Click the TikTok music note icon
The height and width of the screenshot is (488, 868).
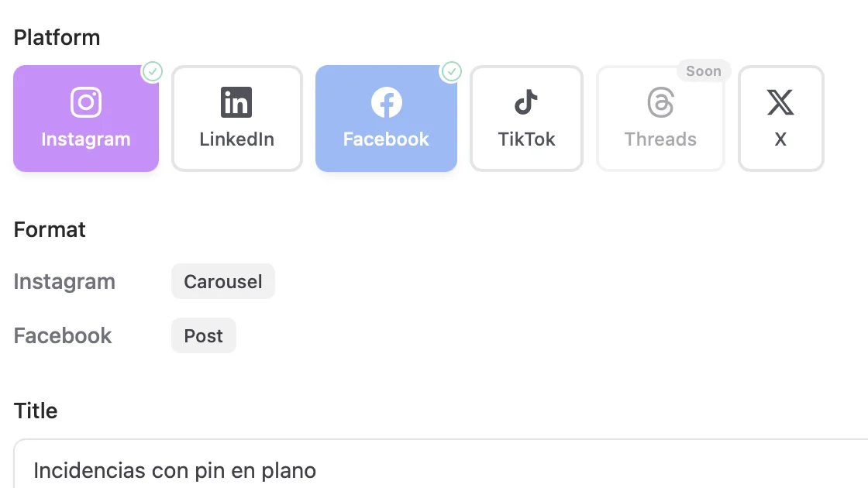click(526, 102)
